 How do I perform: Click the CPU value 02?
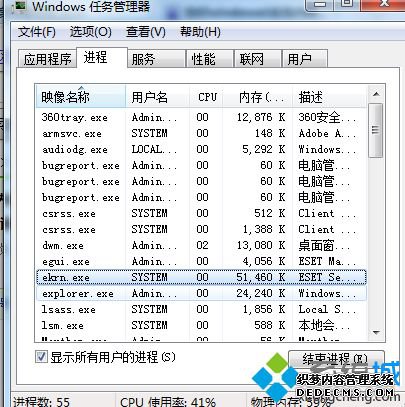click(202, 245)
